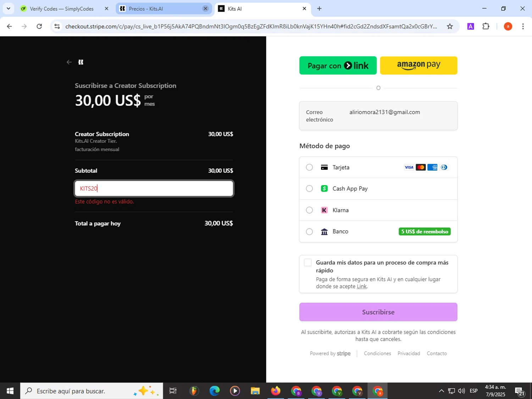Launch FL Studio from the taskbar
532x399 pixels.
click(194, 391)
